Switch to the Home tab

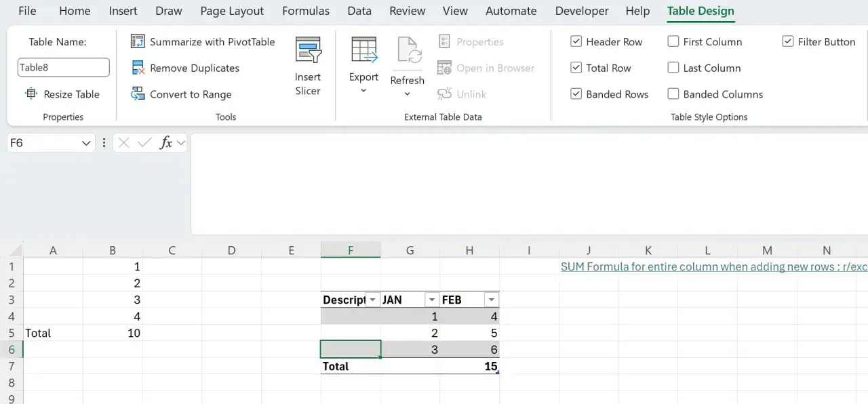tap(75, 11)
